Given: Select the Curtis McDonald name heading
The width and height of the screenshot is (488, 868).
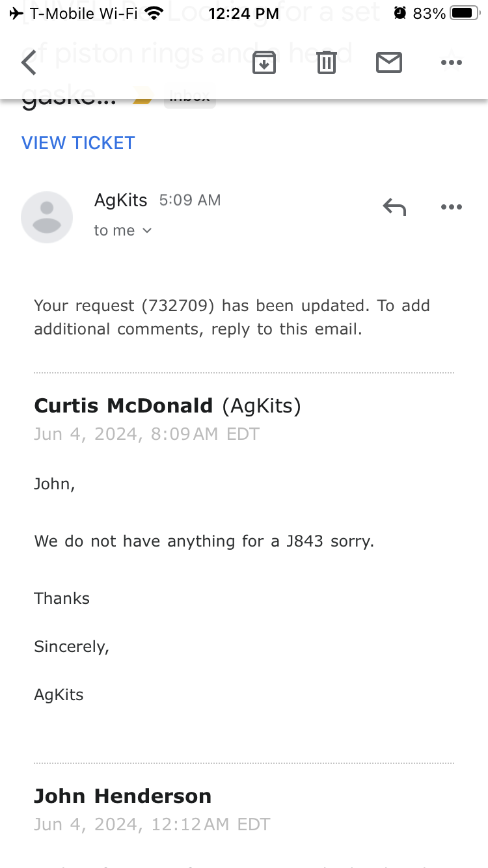Looking at the screenshot, I should pos(124,406).
